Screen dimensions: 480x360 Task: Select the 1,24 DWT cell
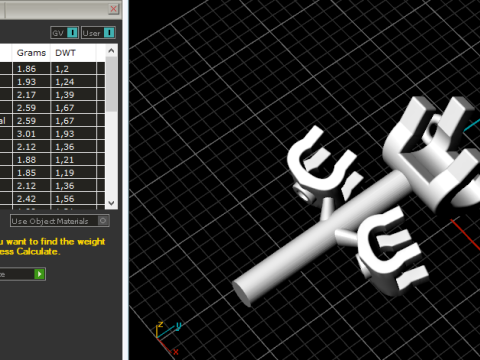(x=73, y=82)
